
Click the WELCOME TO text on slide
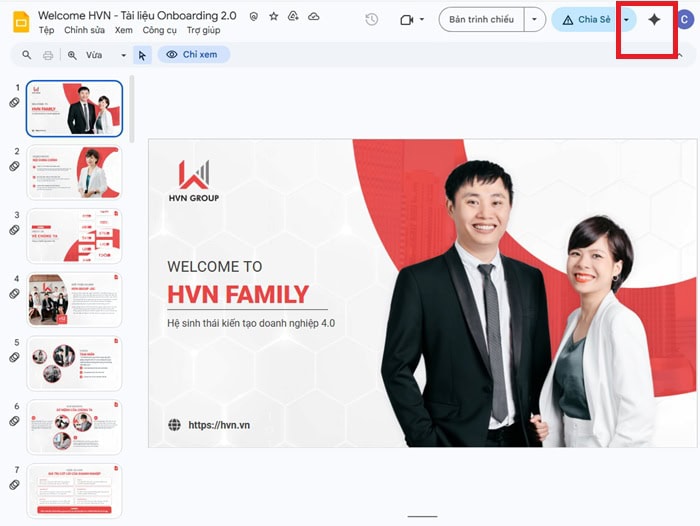[215, 267]
